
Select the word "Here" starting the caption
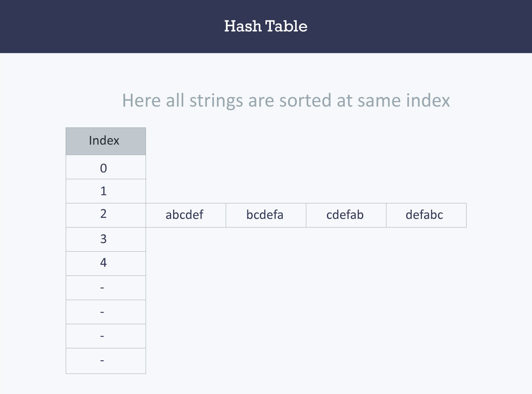141,100
